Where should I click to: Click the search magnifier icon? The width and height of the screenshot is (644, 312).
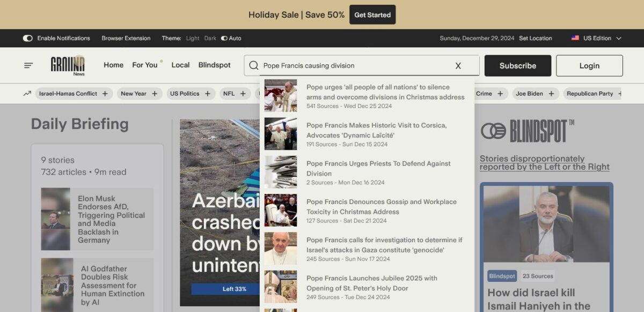pos(254,66)
